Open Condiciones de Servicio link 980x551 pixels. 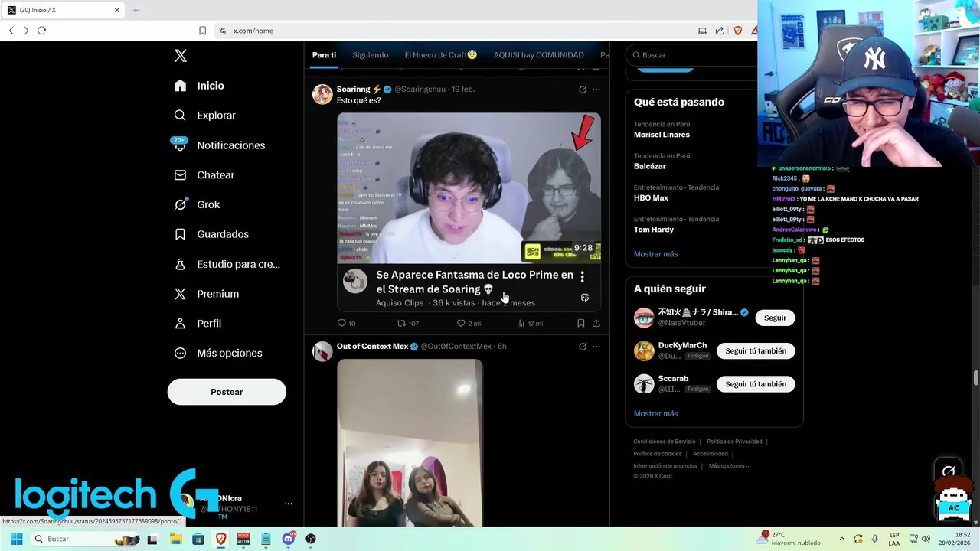click(x=664, y=442)
